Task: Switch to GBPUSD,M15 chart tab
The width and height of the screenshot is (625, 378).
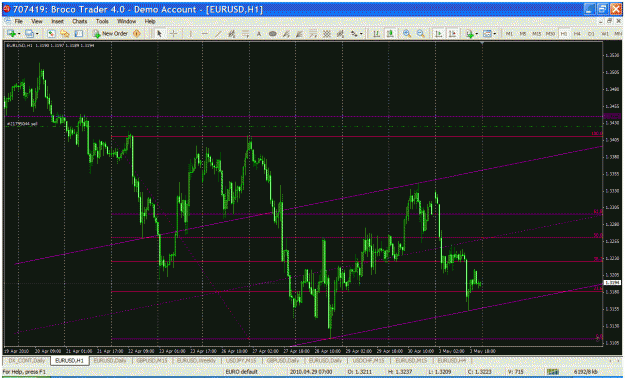Action: pyautogui.click(x=152, y=360)
